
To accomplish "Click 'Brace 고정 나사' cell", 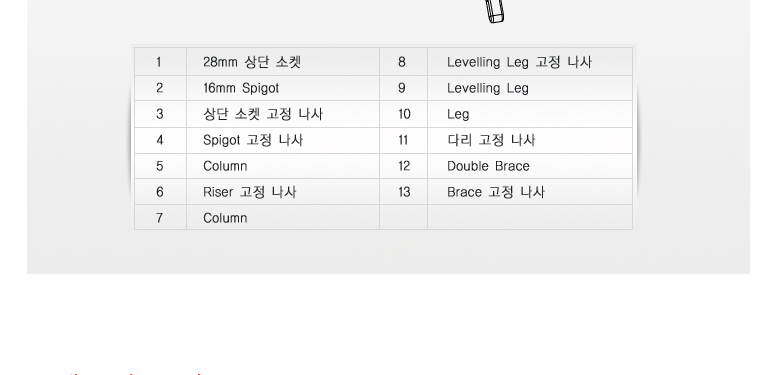I will [x=530, y=192].
